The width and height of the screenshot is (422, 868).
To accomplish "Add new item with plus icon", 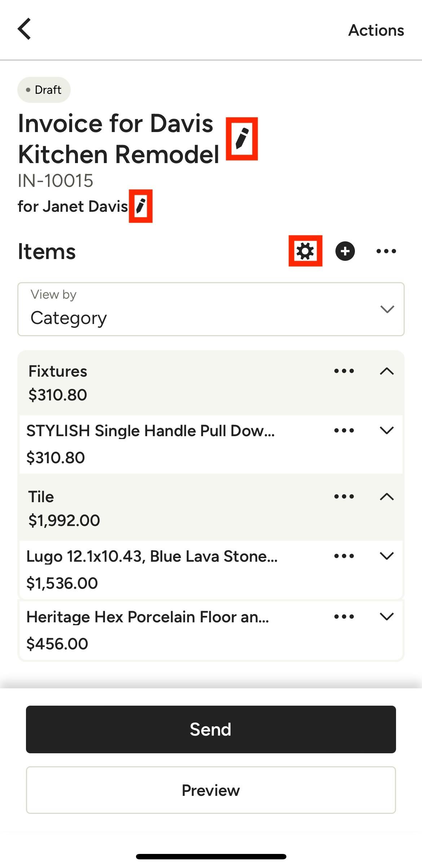I will [x=345, y=251].
